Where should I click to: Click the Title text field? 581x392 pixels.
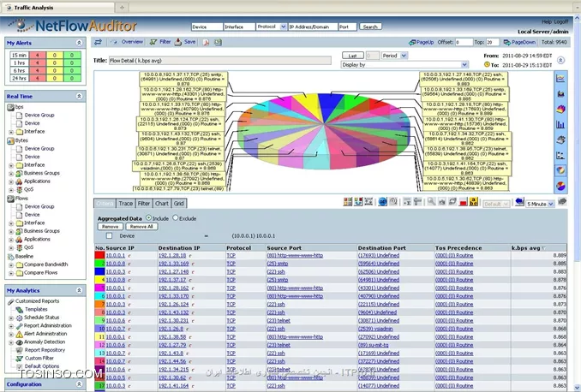tap(219, 60)
